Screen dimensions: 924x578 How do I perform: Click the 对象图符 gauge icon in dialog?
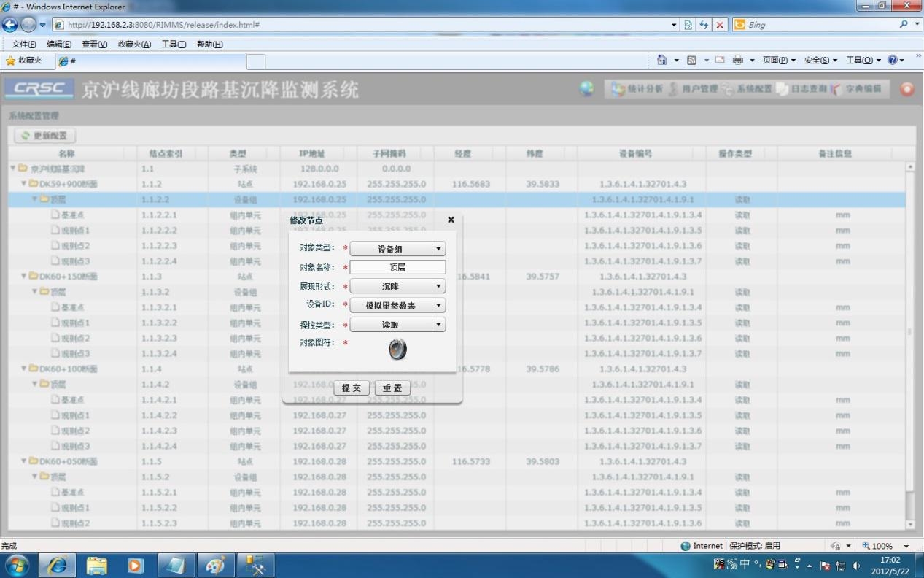397,350
